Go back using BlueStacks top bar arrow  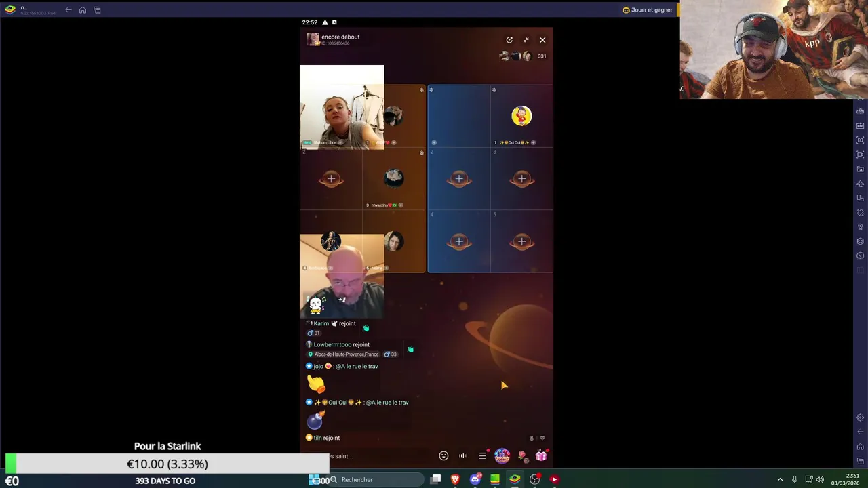pyautogui.click(x=68, y=10)
